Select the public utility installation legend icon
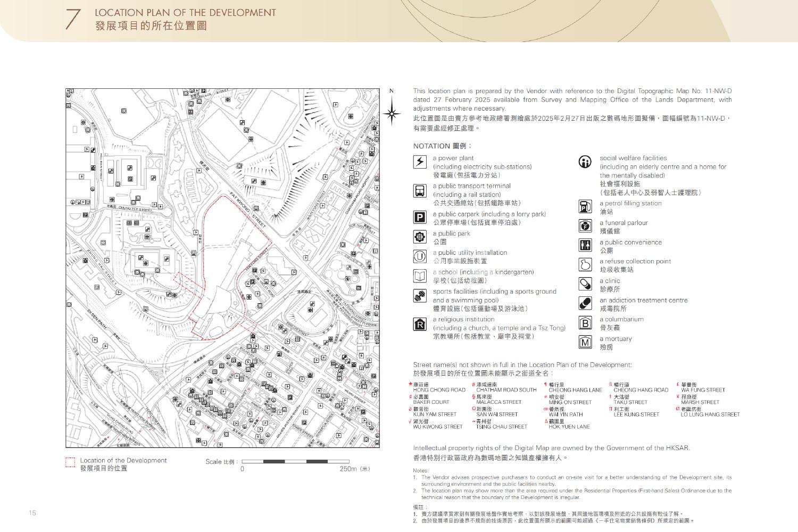Screen dimensions: 798x532 (x=420, y=256)
